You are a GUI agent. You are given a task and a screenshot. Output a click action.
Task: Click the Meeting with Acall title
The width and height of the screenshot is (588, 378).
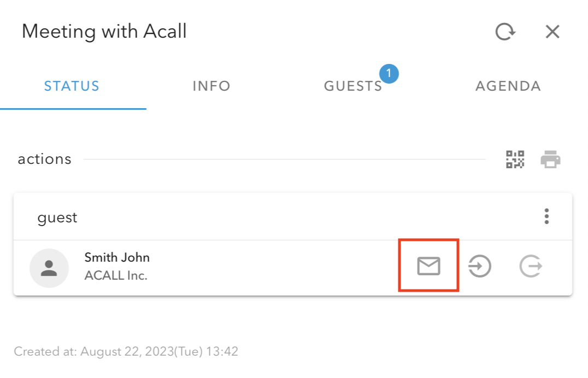pos(104,31)
